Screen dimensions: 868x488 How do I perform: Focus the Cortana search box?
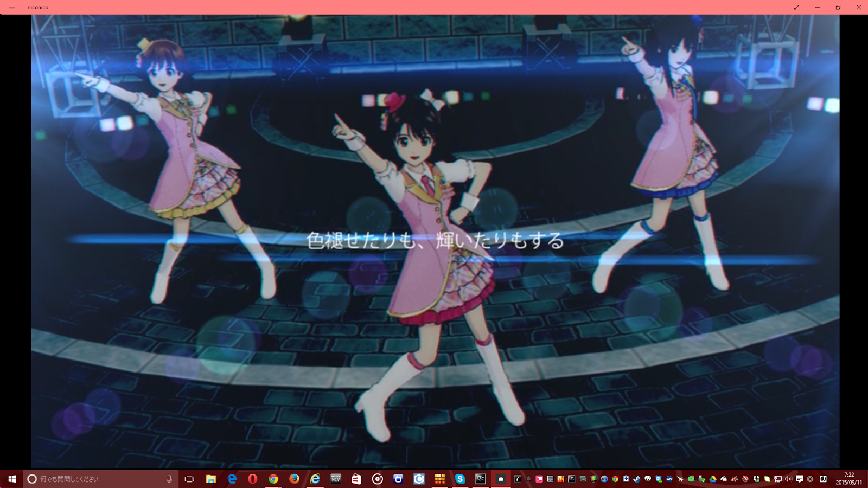(x=100, y=479)
